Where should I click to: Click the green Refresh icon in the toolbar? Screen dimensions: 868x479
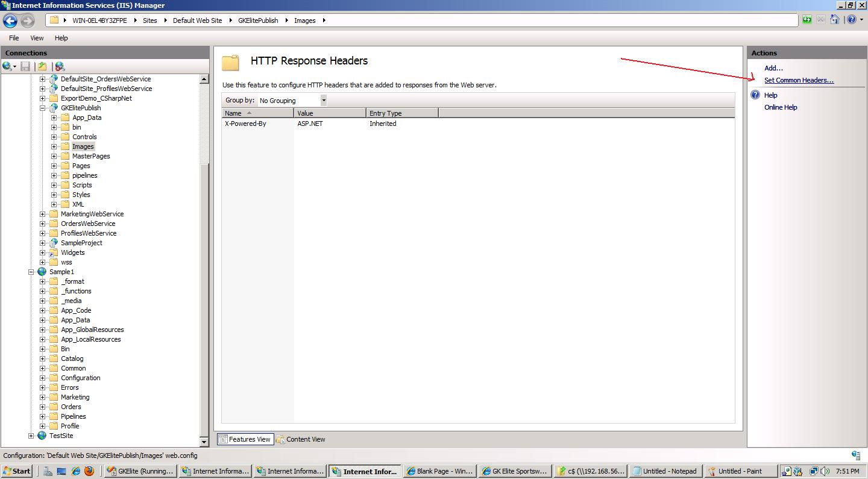point(807,19)
